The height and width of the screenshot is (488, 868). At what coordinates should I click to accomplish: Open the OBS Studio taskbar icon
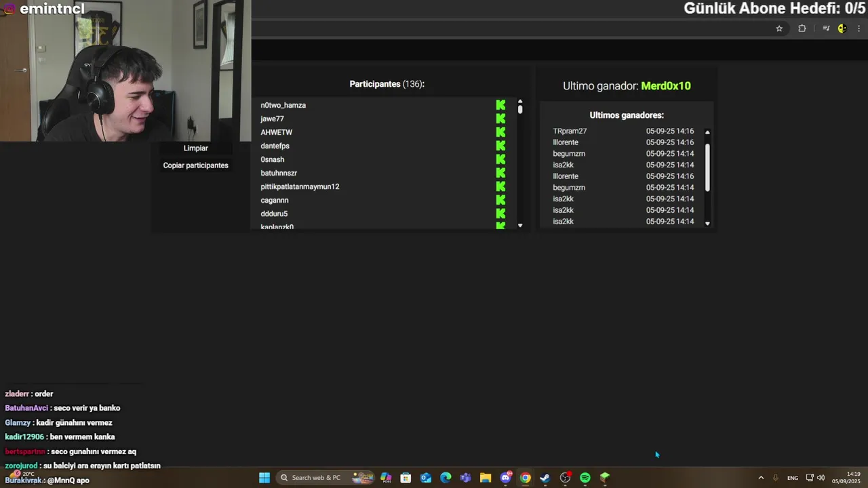click(x=566, y=478)
